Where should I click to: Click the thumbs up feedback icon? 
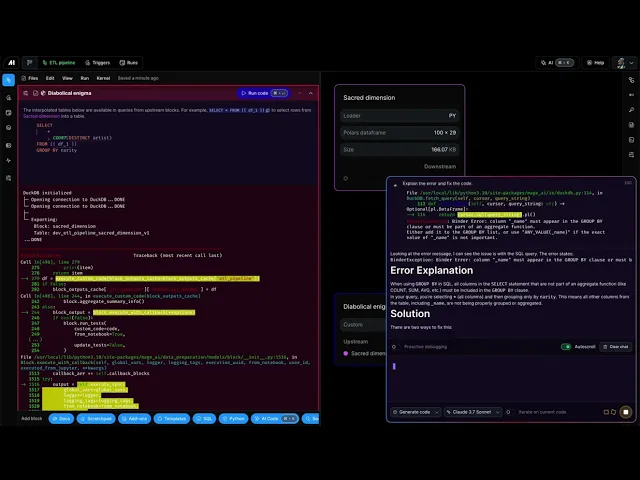pyautogui.click(x=613, y=412)
